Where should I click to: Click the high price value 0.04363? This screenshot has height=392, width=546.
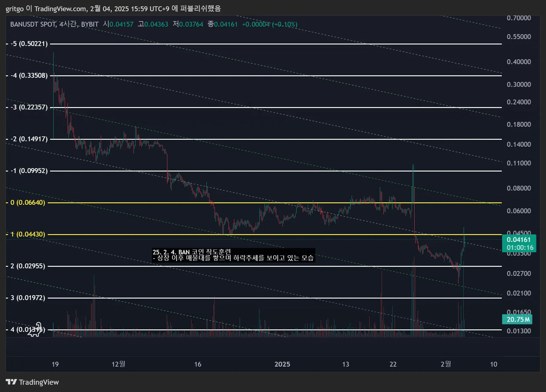[x=156, y=24]
